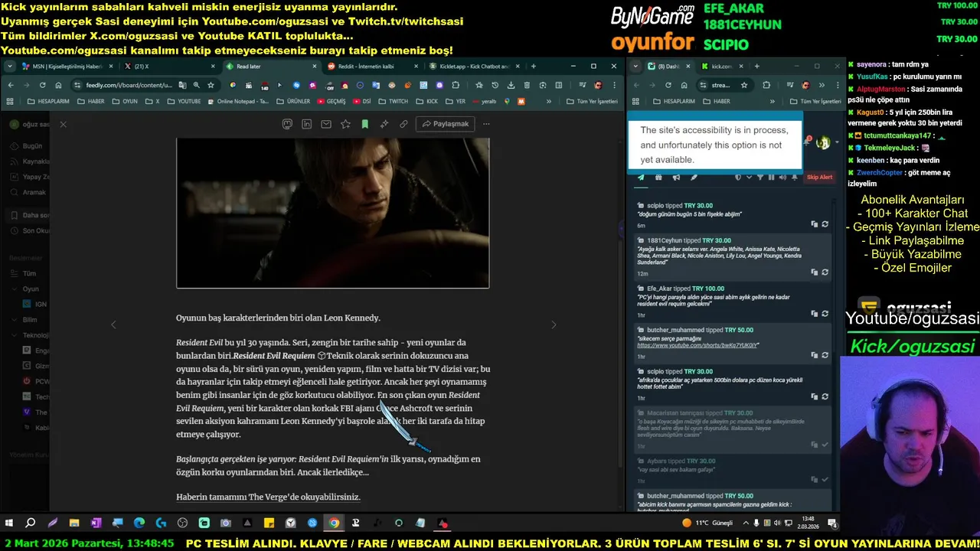Open OneNote from the taskbar
Image resolution: width=980 pixels, height=551 pixels.
pos(96,523)
